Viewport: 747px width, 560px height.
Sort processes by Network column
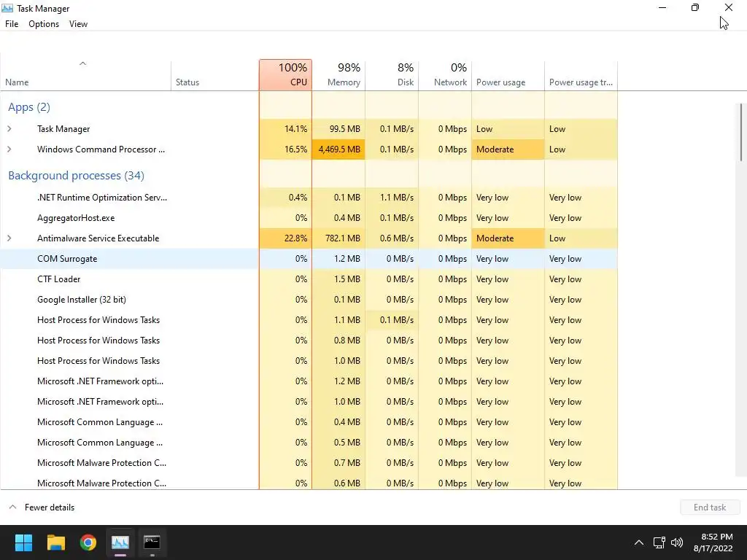click(445, 75)
